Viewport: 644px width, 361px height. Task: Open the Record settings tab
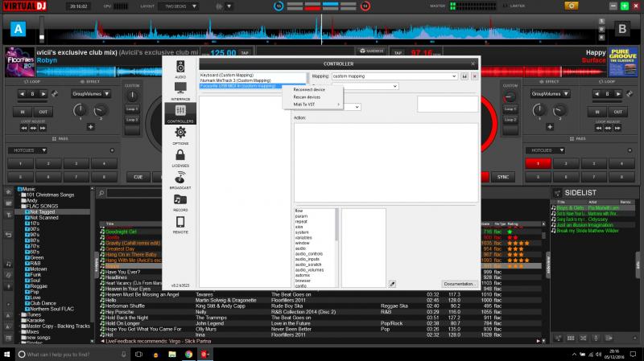[180, 203]
